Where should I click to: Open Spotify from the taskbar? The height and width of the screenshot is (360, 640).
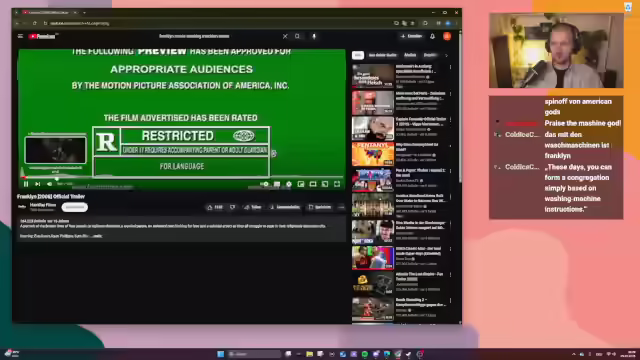[364, 354]
